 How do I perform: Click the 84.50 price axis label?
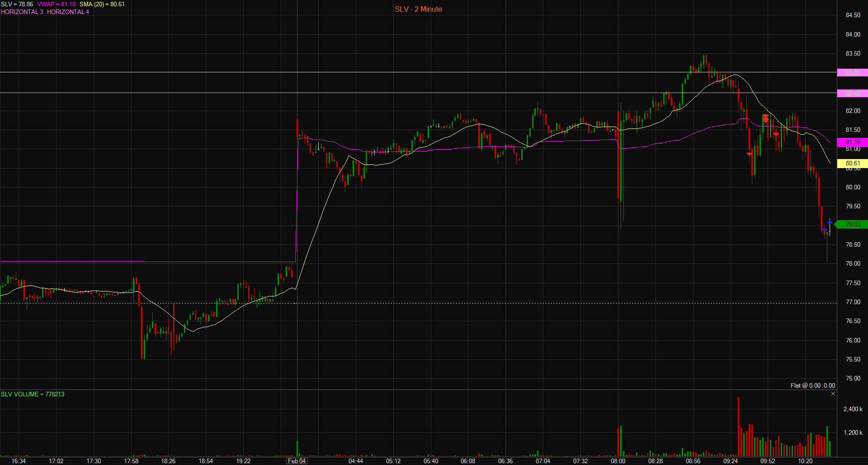coord(853,15)
